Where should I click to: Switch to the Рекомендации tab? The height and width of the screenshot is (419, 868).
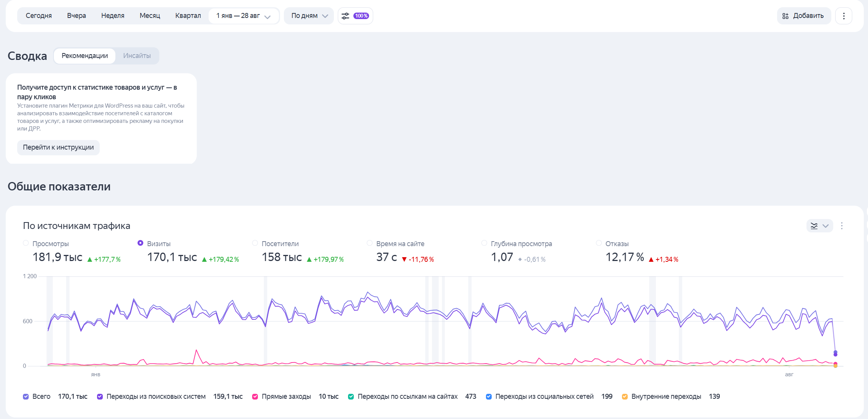point(85,56)
